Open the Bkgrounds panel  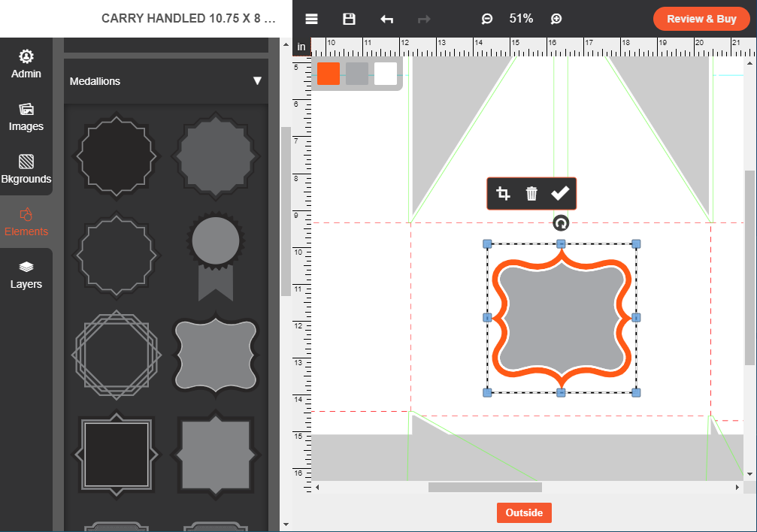click(x=26, y=169)
